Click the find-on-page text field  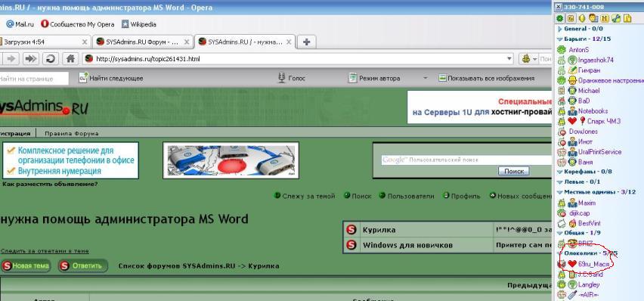coord(34,79)
